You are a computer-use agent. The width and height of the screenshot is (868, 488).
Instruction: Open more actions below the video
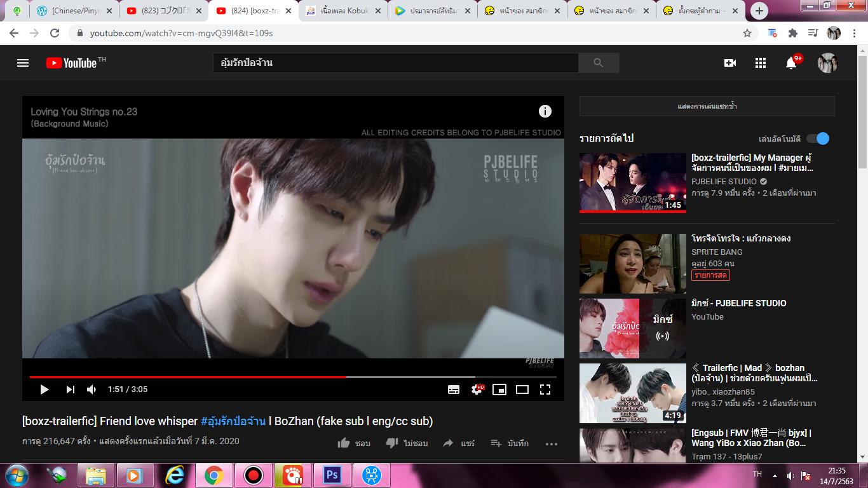[551, 444]
